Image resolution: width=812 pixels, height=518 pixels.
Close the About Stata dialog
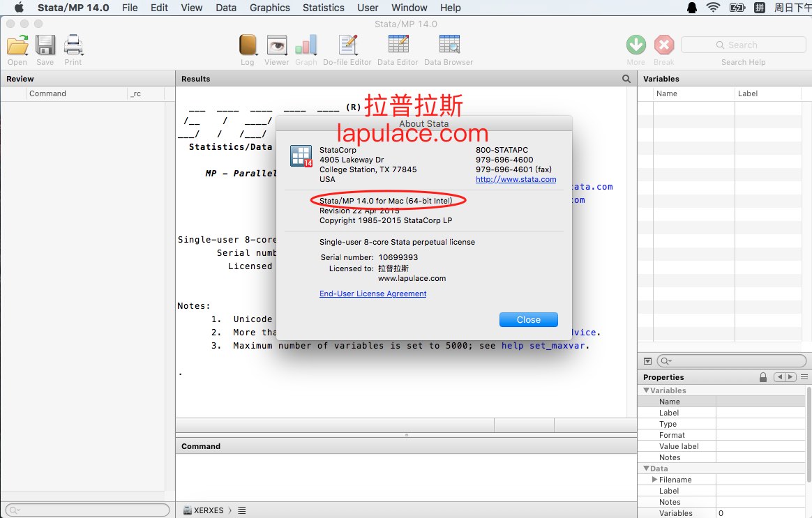(528, 320)
